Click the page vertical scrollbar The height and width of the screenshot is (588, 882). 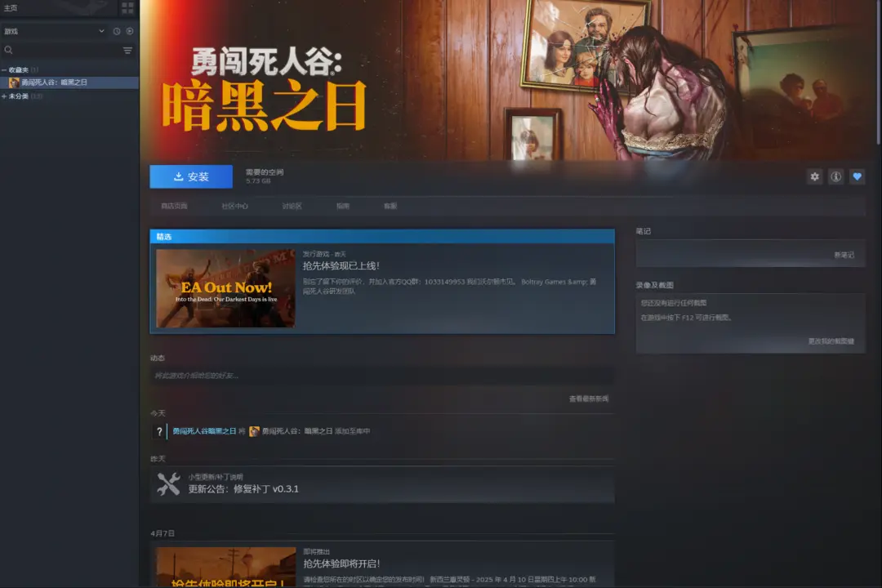(879, 73)
